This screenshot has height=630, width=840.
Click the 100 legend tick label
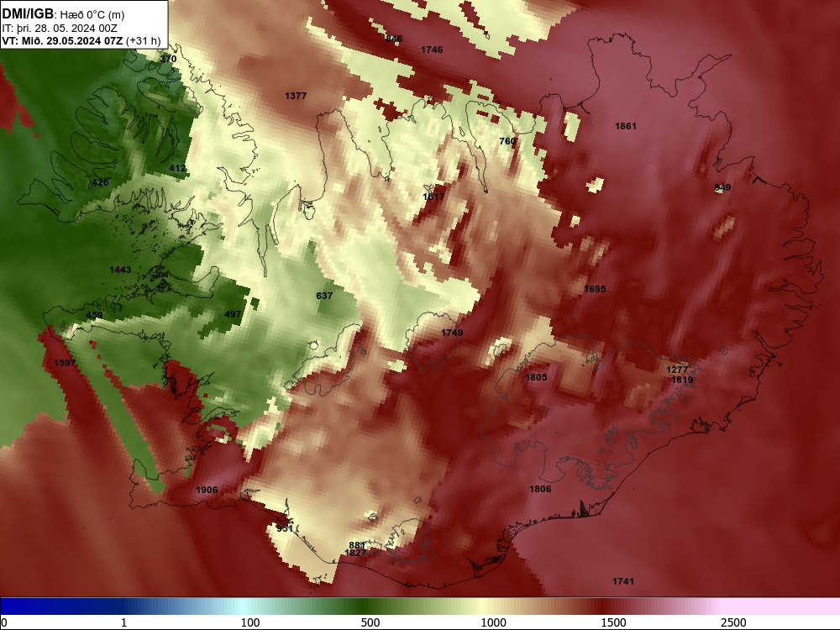coord(250,622)
